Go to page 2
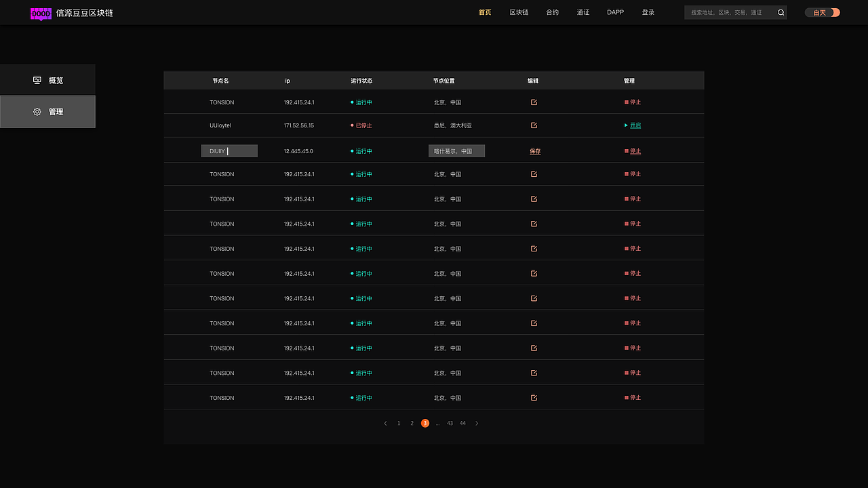 point(412,424)
